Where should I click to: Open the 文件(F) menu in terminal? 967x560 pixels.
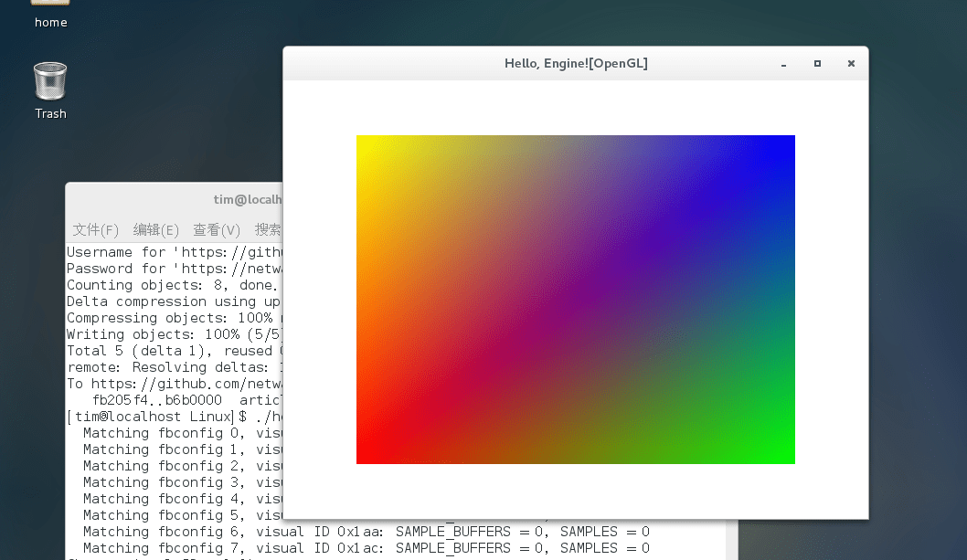click(96, 229)
